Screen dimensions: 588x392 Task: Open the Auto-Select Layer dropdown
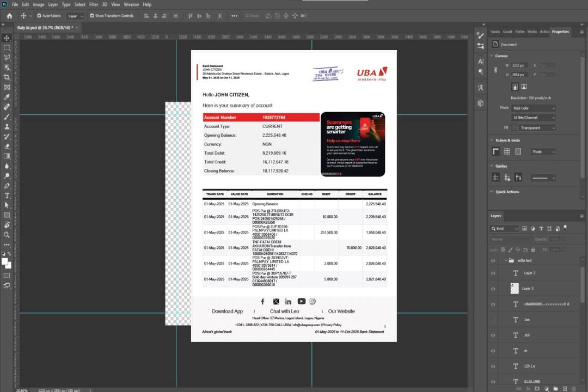coord(75,16)
